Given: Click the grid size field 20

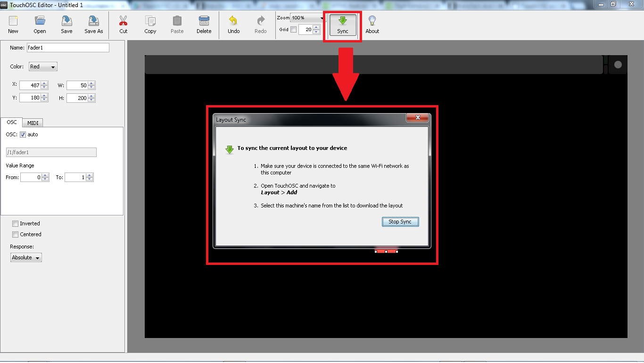Looking at the screenshot, I should point(305,30).
